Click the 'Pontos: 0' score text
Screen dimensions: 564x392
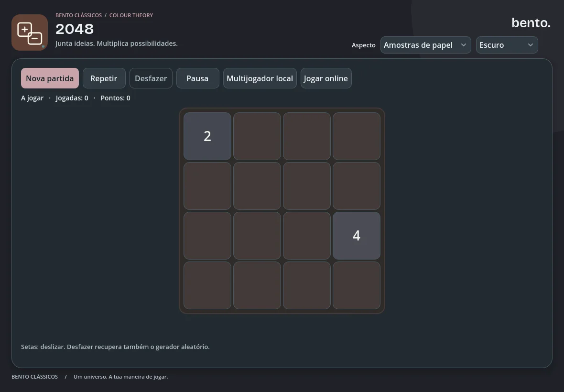click(116, 98)
